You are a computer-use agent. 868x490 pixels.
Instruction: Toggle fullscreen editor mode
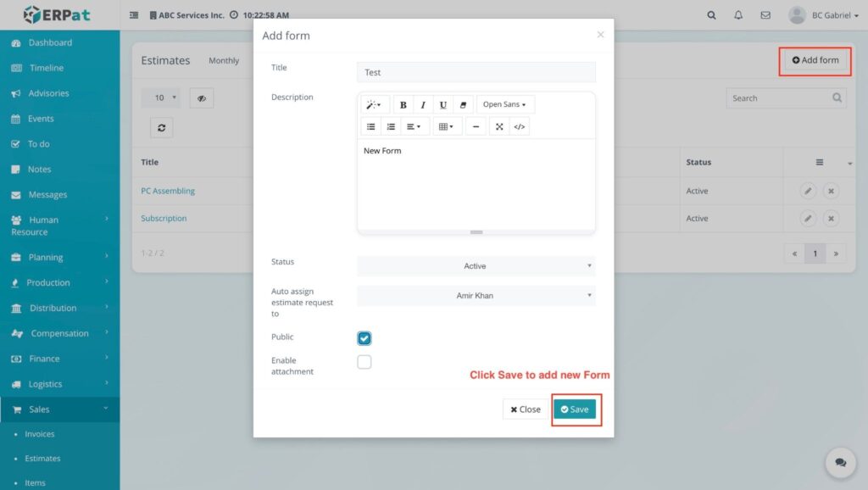point(499,126)
